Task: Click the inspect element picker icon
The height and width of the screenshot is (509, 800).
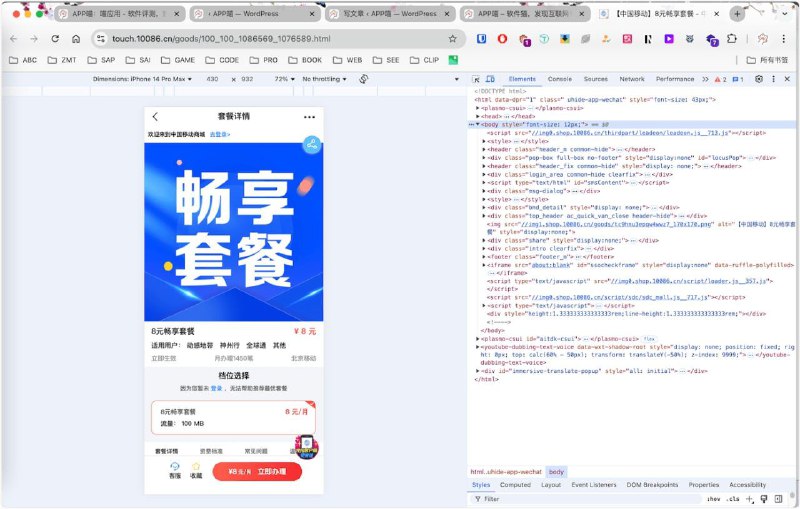Action: coord(477,78)
